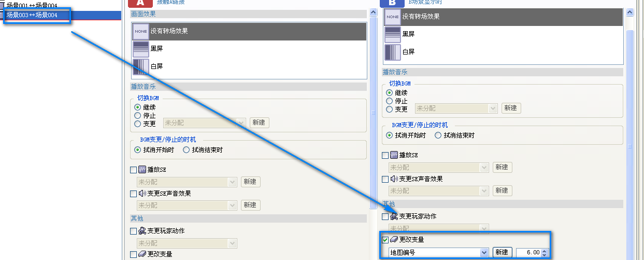Screen dimensions: 644x260
Task: Click 新建 next to BGM in panel B
Action: [x=511, y=108]
